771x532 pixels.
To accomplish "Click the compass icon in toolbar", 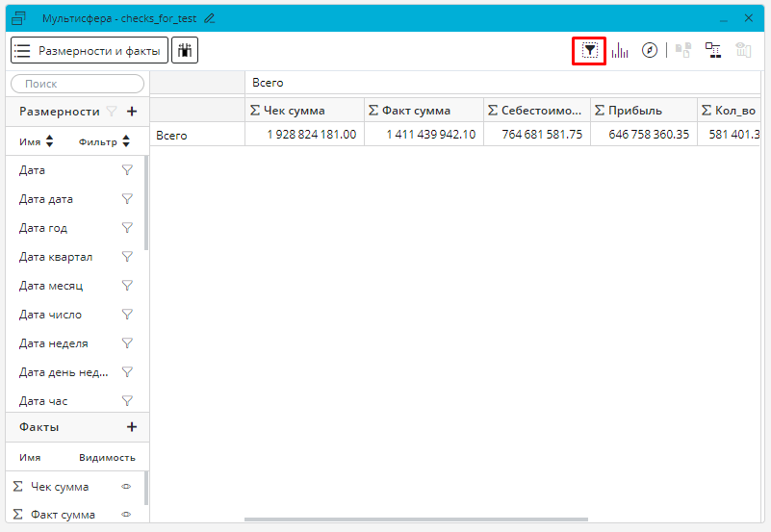I will tap(650, 51).
